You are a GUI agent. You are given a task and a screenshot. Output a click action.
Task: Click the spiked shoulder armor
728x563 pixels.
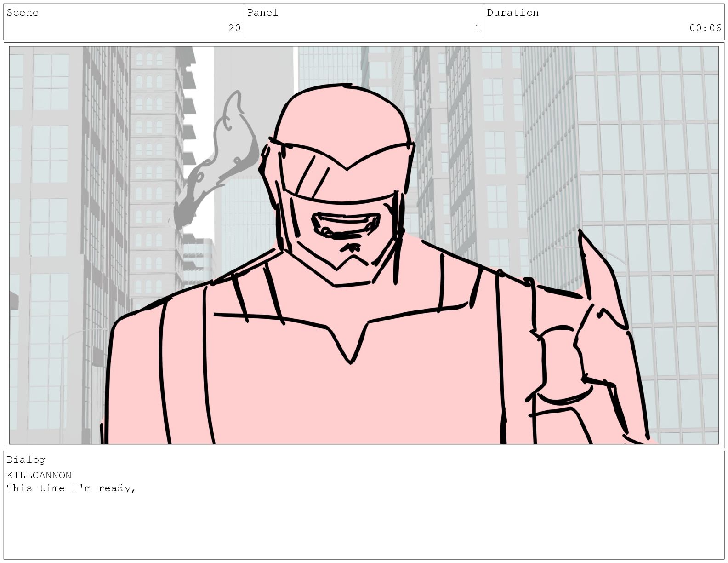[x=597, y=294]
